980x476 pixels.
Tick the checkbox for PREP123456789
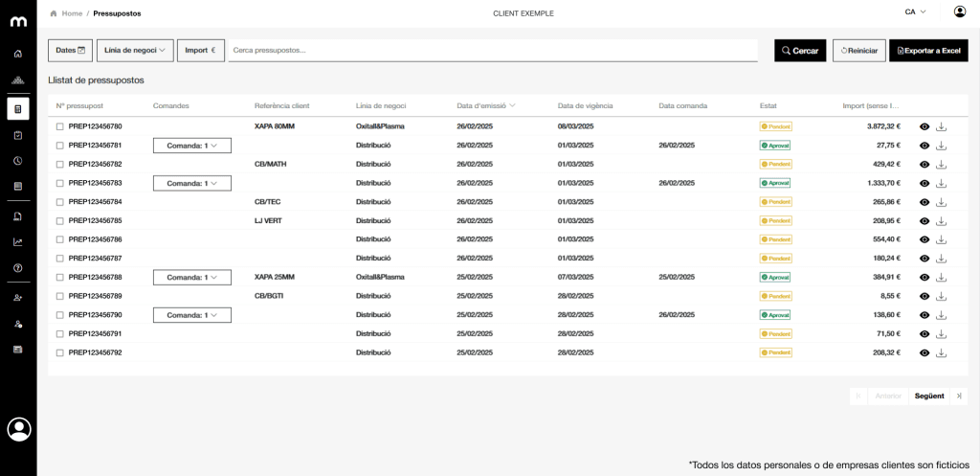(60, 296)
